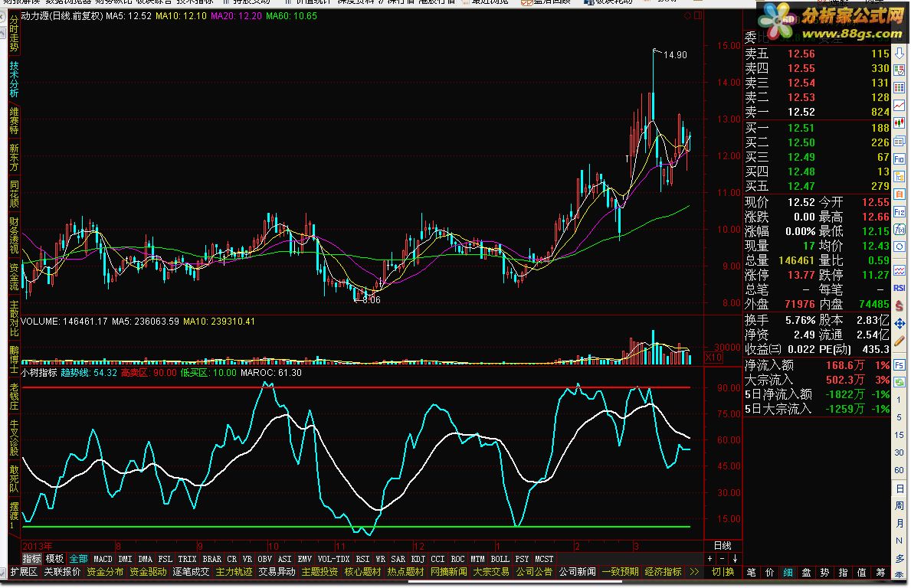
Task: Switch to 1-minute period
Action: (900, 400)
